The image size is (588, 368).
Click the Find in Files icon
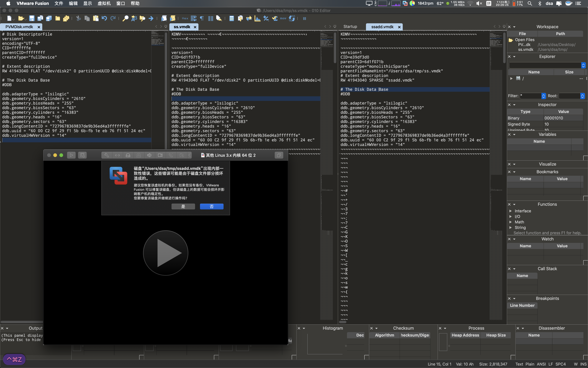pos(142,18)
